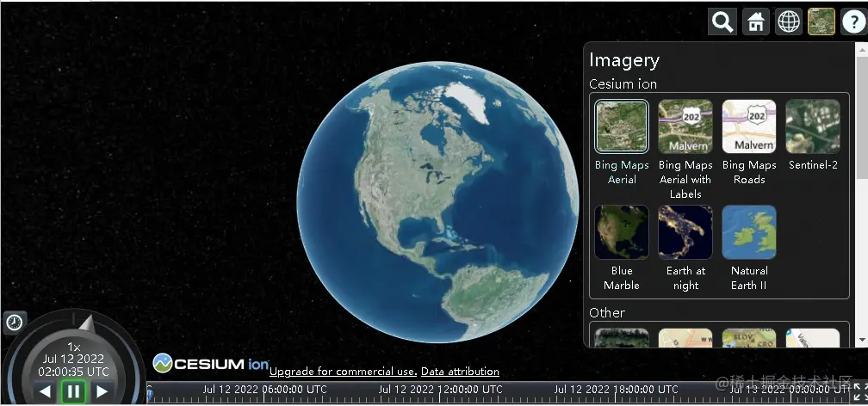Open the geocoder search button
Viewport: 868px width, 406px height.
[722, 22]
